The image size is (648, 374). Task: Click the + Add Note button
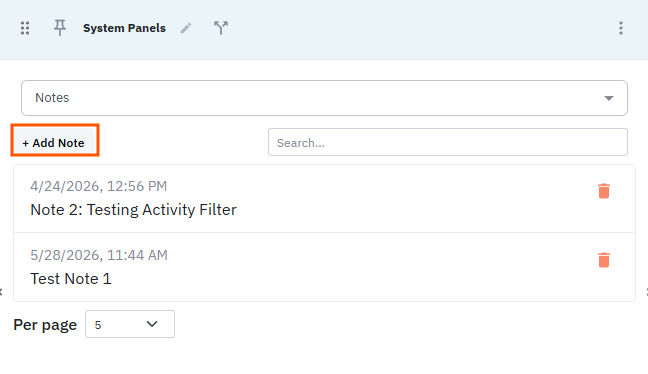click(55, 140)
